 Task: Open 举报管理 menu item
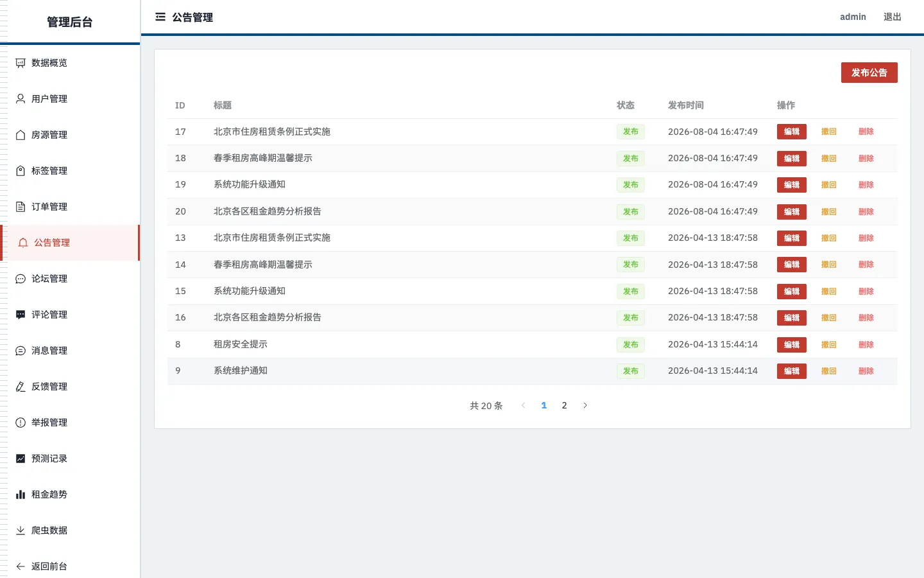click(x=70, y=423)
